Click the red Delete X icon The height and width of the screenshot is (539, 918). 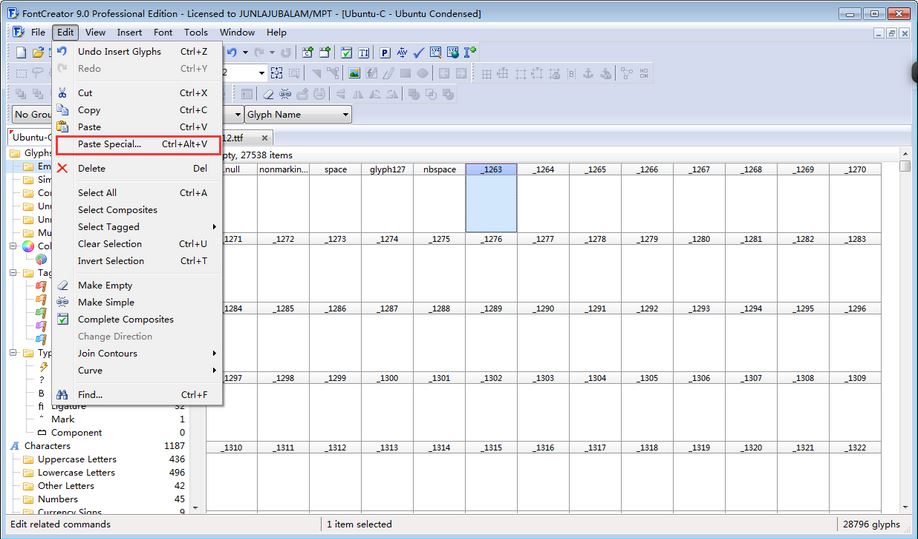pos(63,169)
